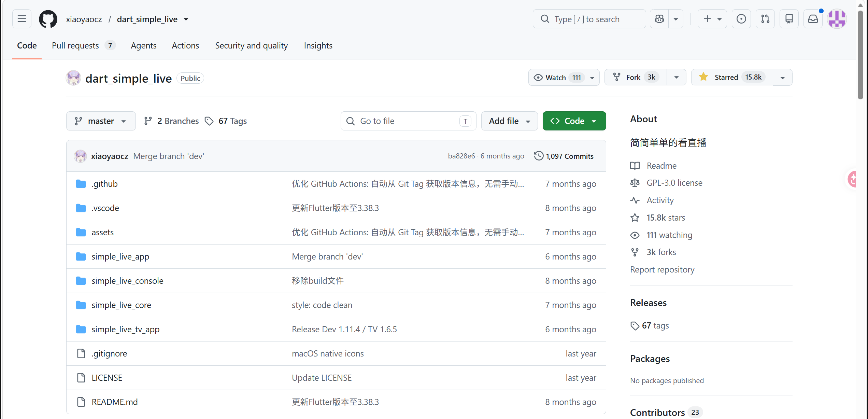The image size is (868, 419).
Task: Open the Watch notifications dropdown
Action: 564,78
